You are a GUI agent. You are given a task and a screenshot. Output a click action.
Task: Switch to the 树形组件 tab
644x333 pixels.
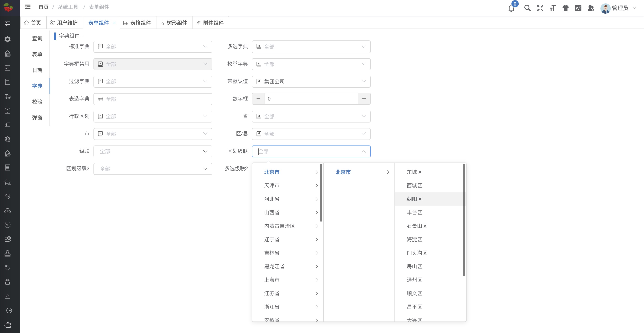click(174, 23)
